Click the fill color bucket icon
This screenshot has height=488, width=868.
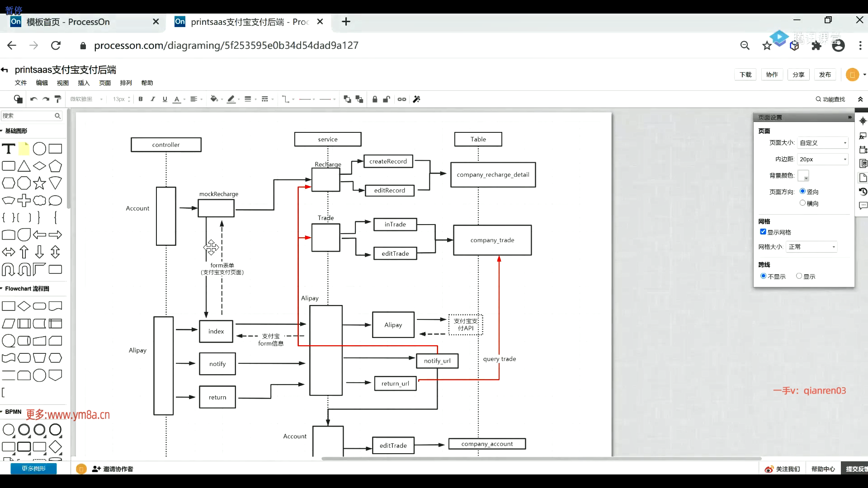click(214, 99)
